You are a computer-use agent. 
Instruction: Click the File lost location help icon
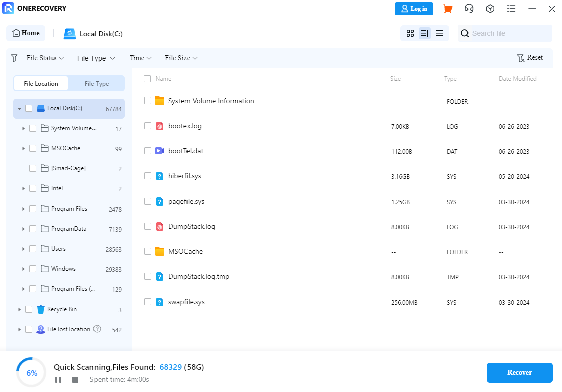point(97,329)
